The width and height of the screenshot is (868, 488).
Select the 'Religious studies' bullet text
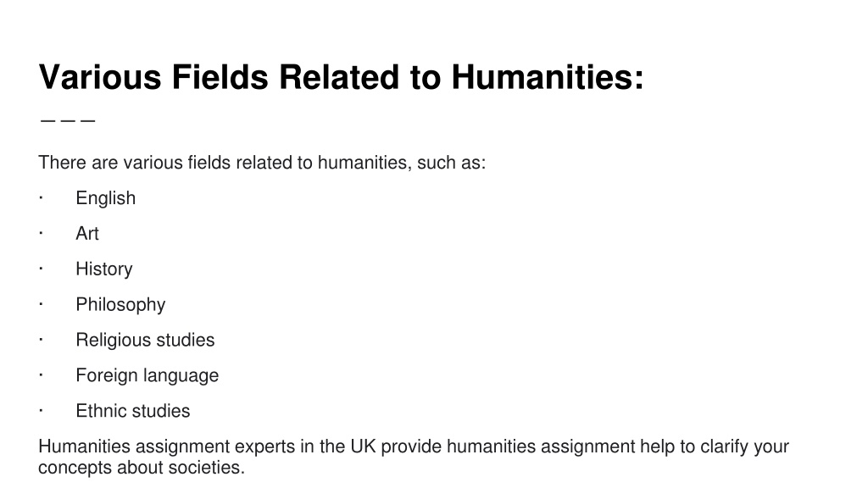pos(145,340)
